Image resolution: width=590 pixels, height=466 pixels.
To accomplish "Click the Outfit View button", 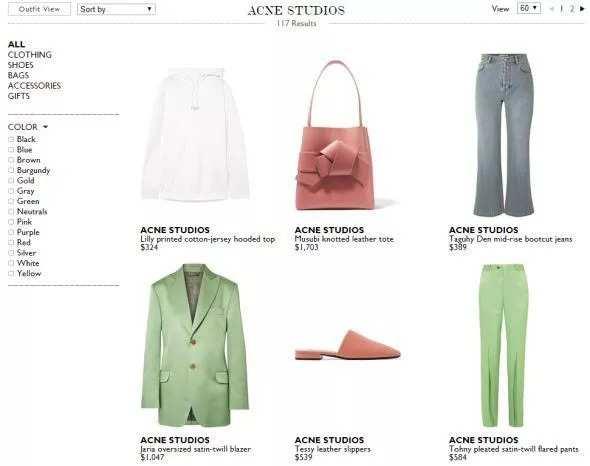I will coord(39,9).
